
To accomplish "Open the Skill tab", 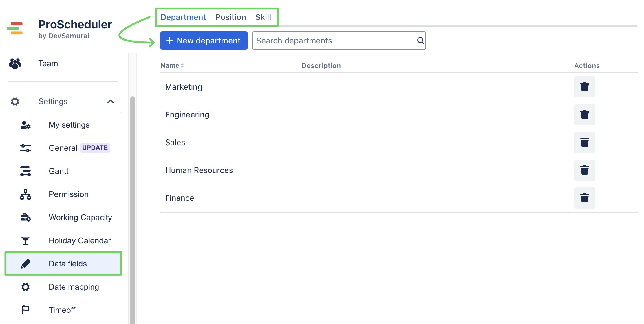I will point(263,17).
